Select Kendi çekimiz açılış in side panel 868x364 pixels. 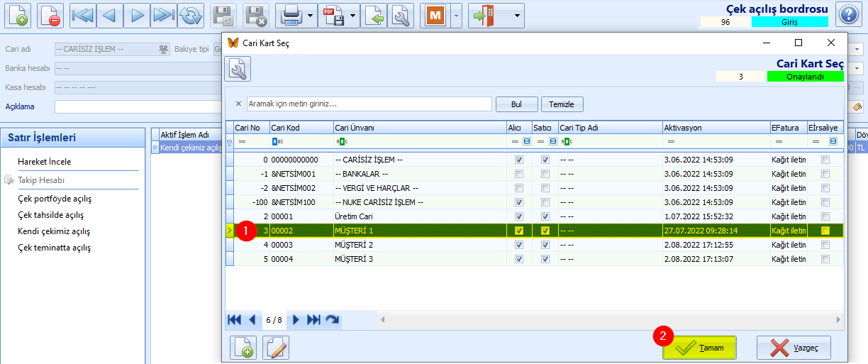54,231
